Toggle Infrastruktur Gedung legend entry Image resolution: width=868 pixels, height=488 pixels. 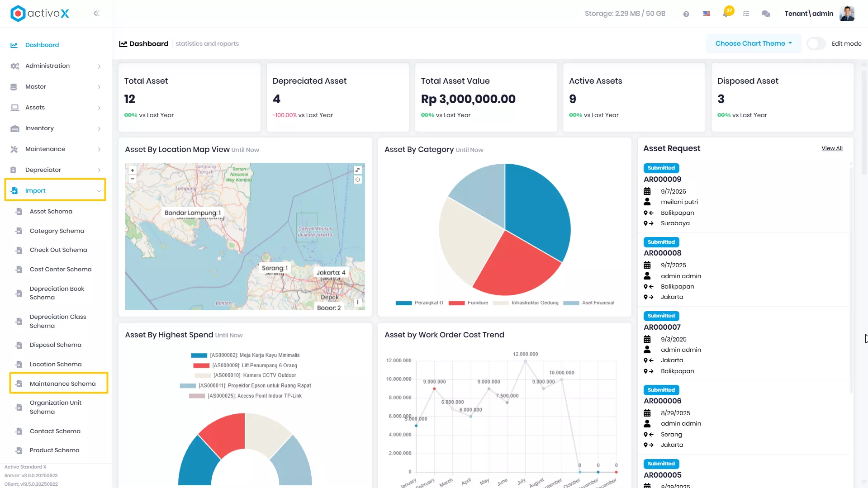tap(526, 303)
